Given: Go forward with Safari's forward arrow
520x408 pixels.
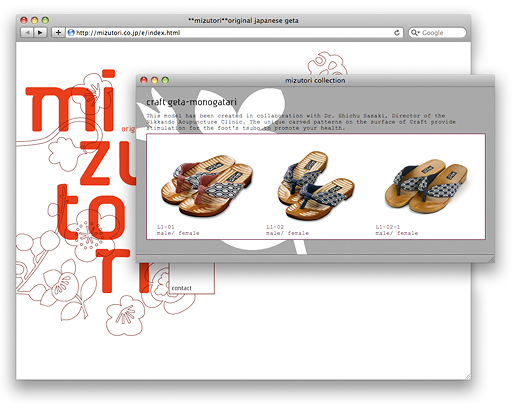Looking at the screenshot, I should coord(40,33).
